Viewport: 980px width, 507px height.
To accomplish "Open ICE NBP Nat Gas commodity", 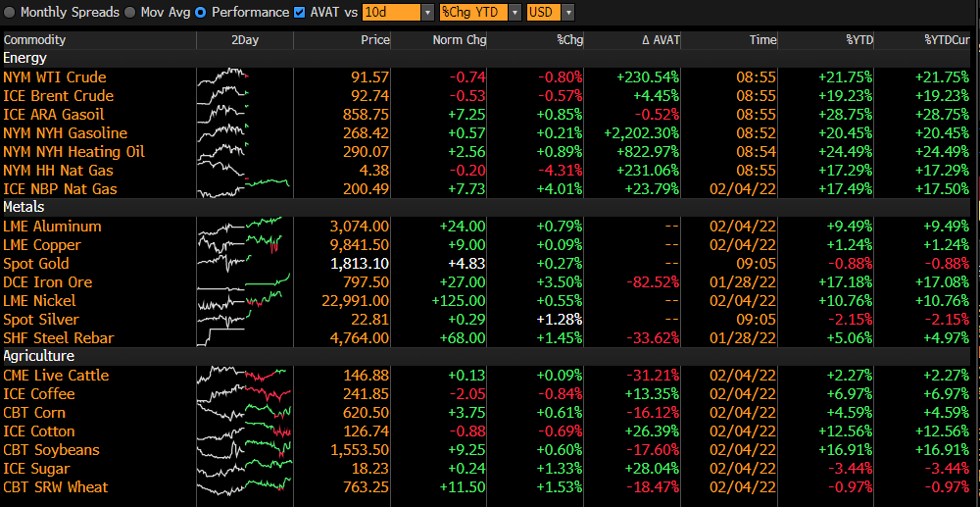I will 60,189.
